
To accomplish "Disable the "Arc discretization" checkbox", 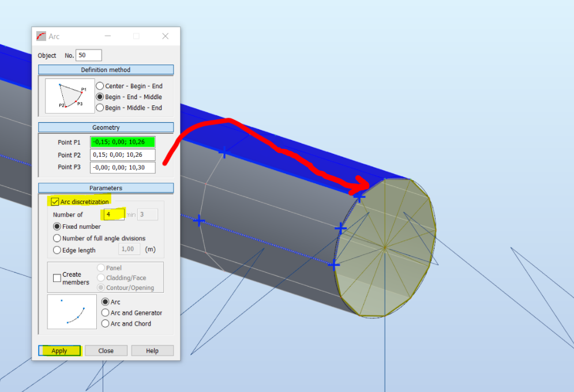I will (55, 201).
